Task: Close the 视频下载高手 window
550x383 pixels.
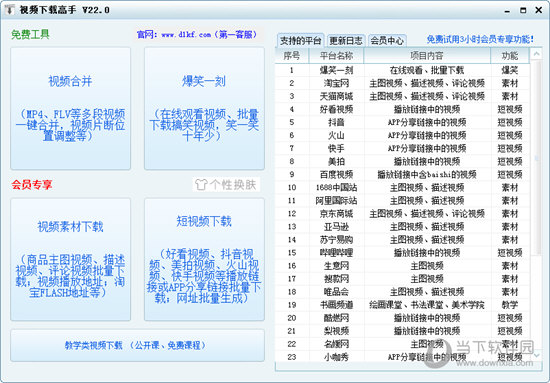Action: pos(539,11)
